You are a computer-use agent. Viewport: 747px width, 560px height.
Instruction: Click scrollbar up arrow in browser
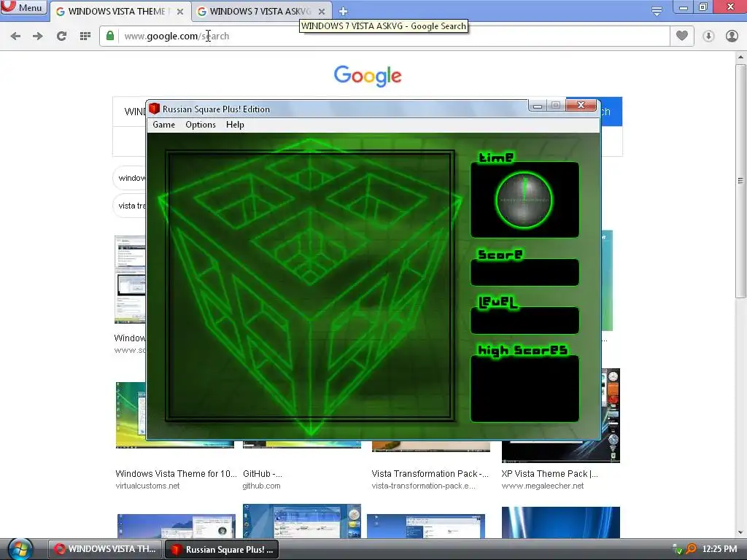[x=740, y=57]
